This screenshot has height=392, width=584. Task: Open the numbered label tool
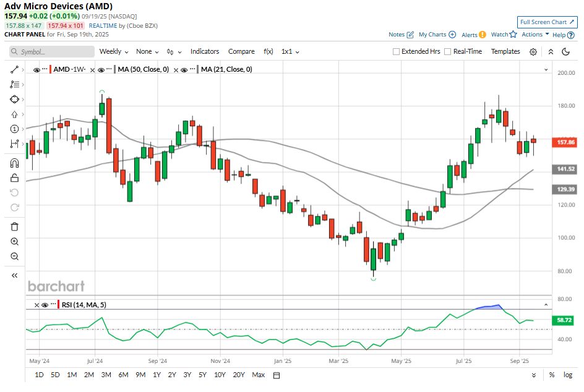click(14, 129)
